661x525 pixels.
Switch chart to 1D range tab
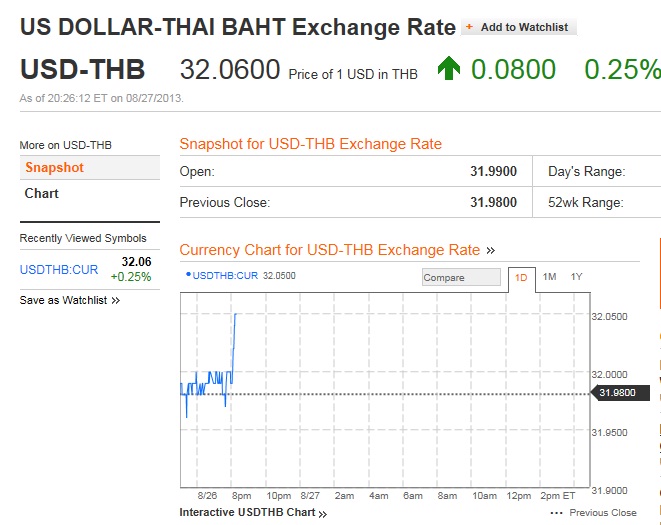(x=521, y=277)
